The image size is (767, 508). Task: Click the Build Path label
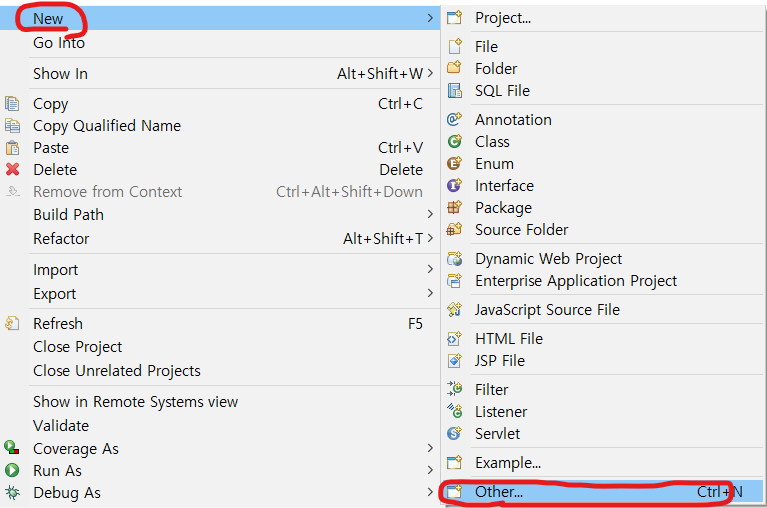68,214
